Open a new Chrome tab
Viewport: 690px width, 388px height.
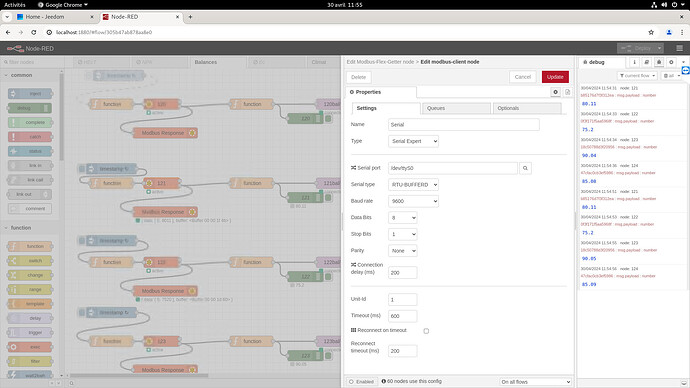pyautogui.click(x=190, y=17)
